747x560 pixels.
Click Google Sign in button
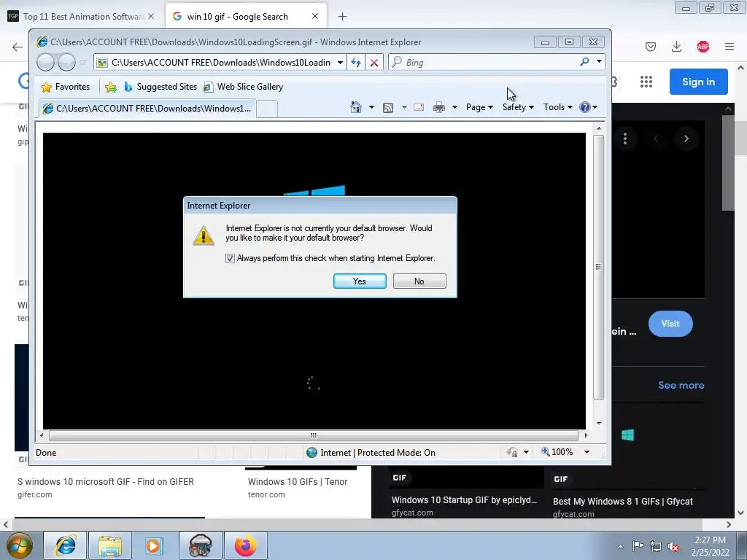698,82
